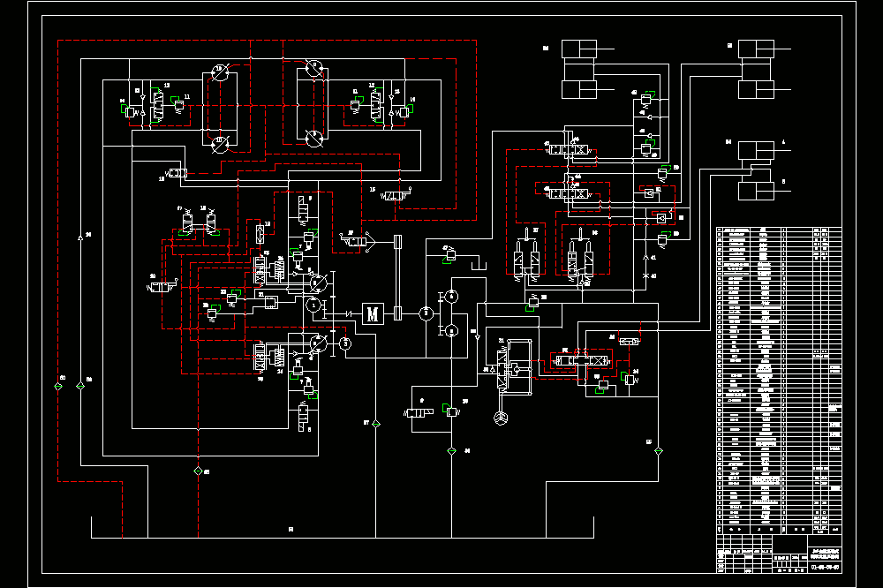Screen dimensions: 883x588
Task: Click relief valve 47 next to small tank symbol
Action: 449,256
